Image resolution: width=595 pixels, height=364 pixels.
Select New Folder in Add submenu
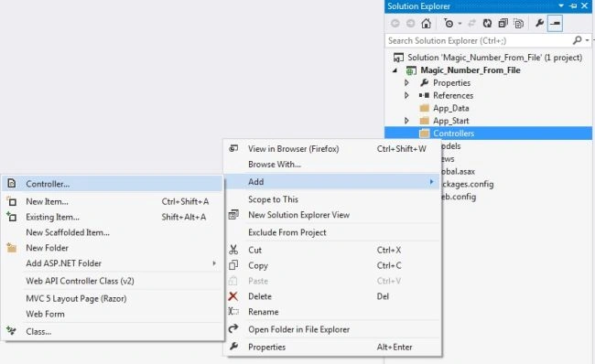[113, 248]
